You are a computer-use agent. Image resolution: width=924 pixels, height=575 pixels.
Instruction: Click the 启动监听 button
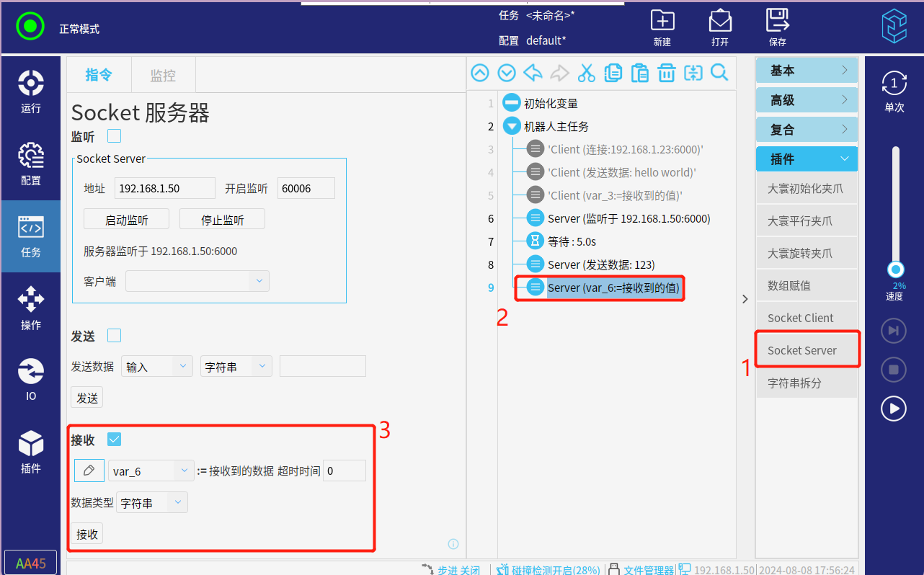126,220
